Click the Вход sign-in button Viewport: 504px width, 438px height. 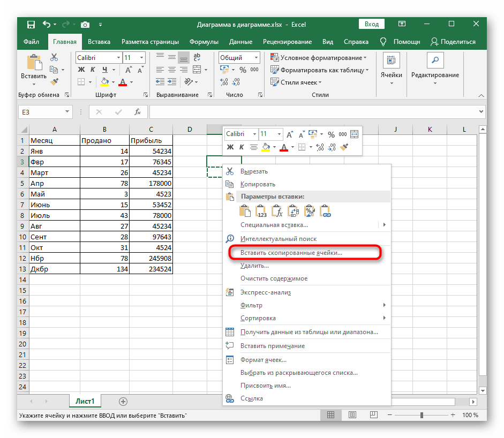point(371,24)
